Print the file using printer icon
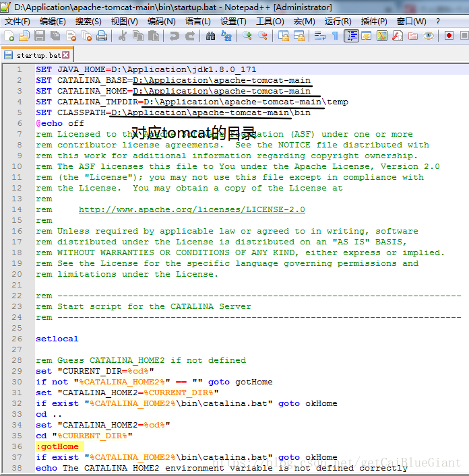Screen dimensions: 469x476 click(102, 36)
